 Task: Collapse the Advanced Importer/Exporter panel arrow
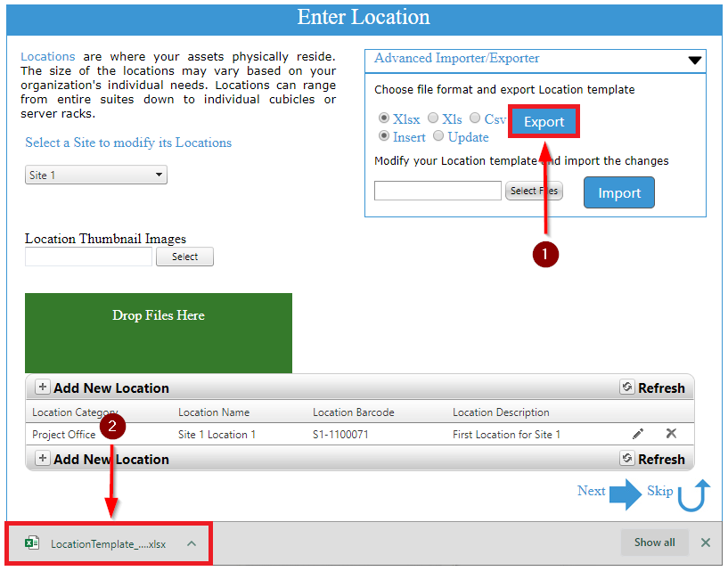694,60
